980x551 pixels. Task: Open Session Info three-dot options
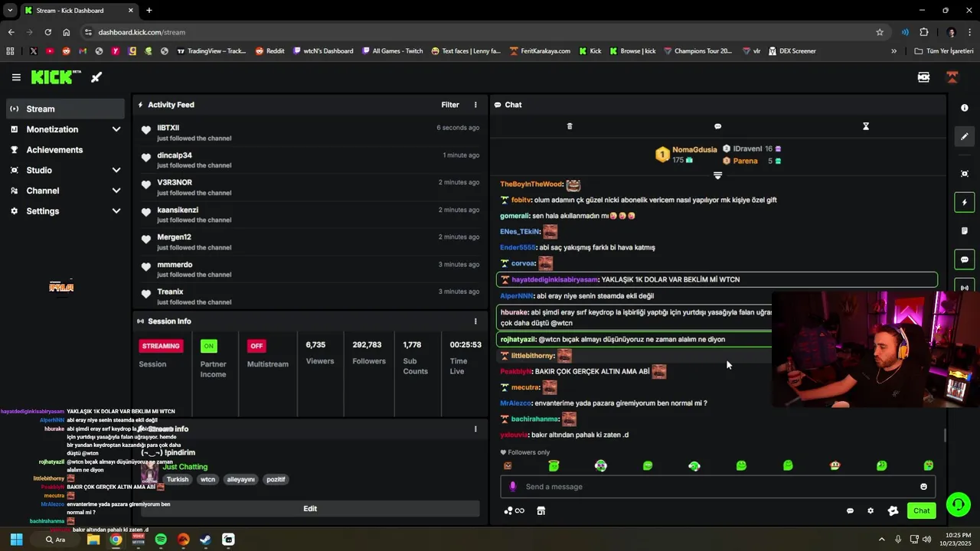click(475, 321)
